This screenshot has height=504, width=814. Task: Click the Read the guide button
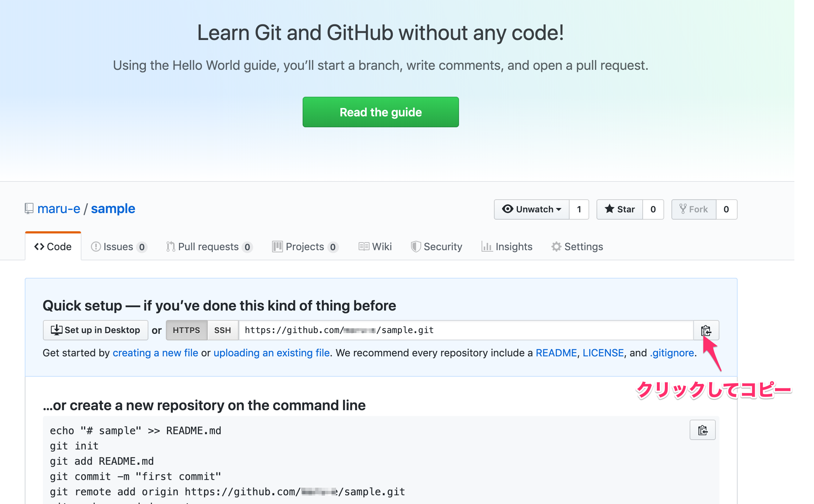click(380, 112)
